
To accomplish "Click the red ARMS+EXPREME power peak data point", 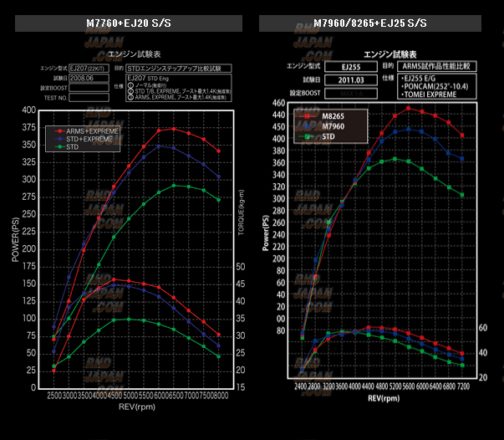I will (174, 129).
